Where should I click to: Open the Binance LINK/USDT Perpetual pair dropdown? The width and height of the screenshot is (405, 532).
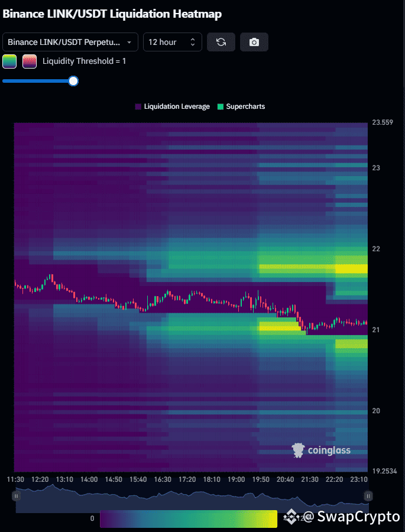pos(70,42)
